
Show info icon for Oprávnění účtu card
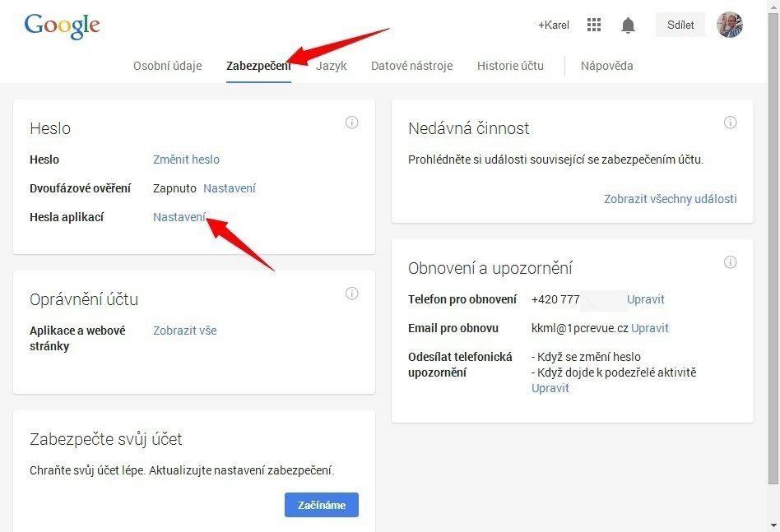click(351, 294)
